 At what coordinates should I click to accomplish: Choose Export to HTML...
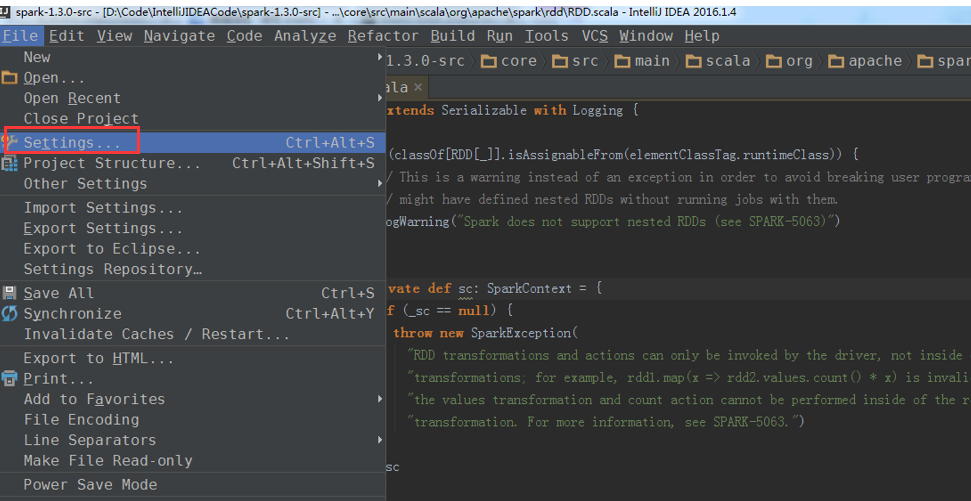click(x=193, y=359)
